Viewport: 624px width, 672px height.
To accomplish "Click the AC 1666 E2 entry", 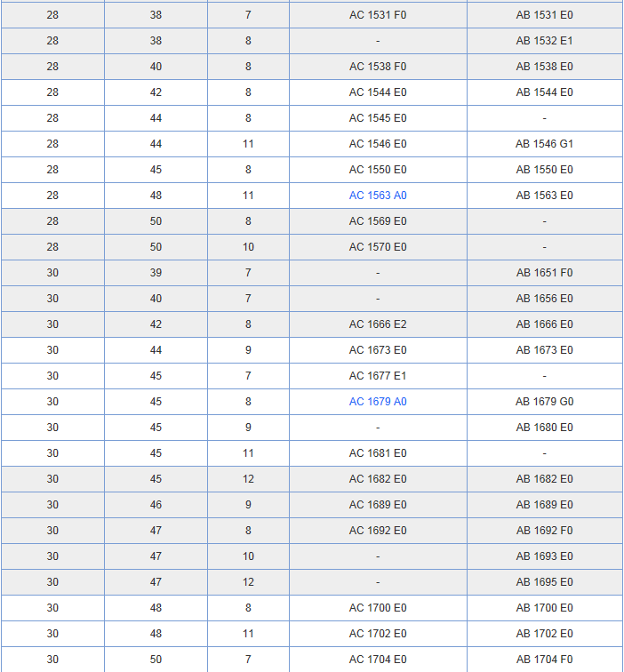I will 378,324.
